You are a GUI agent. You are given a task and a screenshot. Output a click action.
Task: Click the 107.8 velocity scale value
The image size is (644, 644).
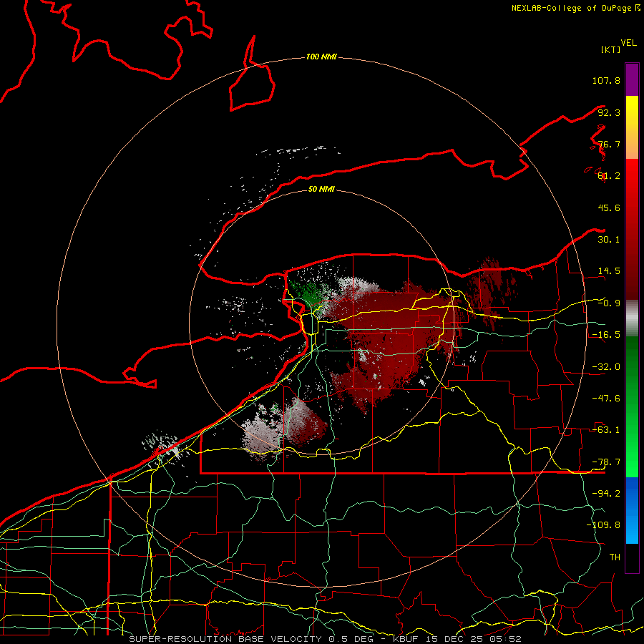pyautogui.click(x=606, y=80)
